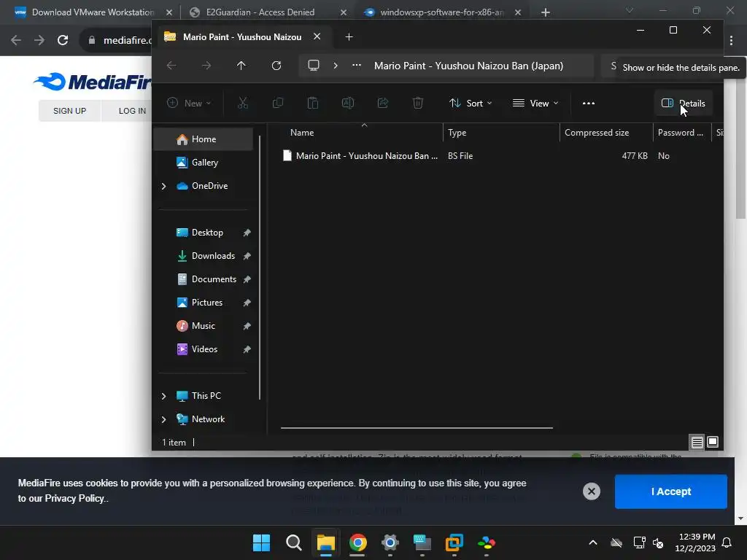
Task: Expand the Network tree node
Action: [163, 419]
